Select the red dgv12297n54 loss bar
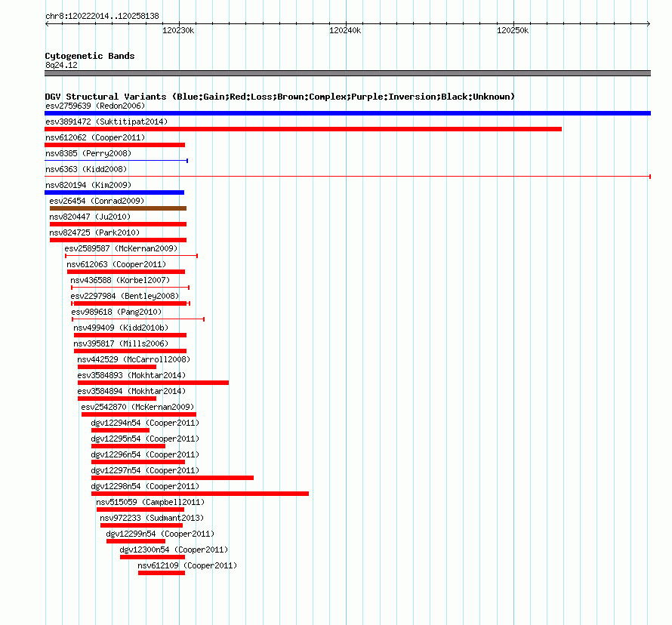Viewport: 672px width, 625px height. coord(172,478)
